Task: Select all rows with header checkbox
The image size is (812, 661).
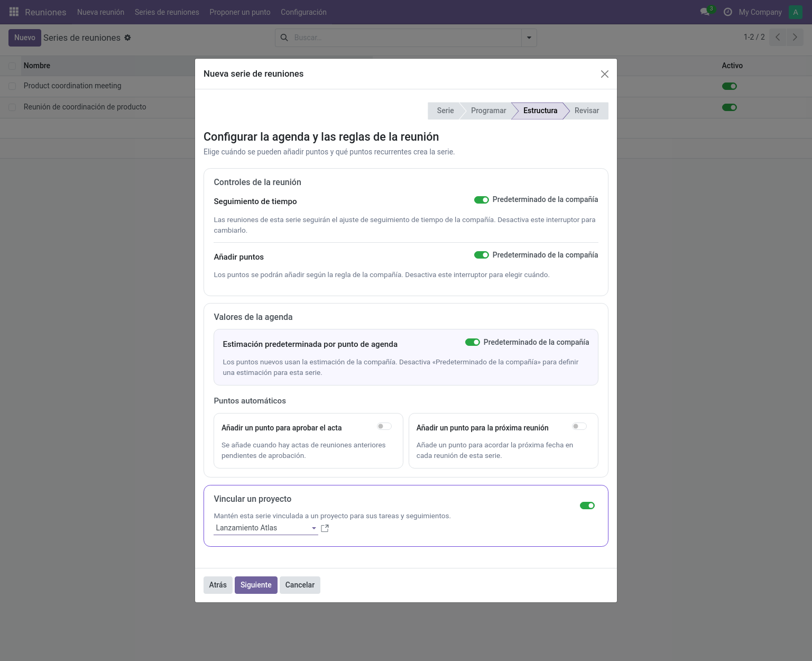Action: tap(12, 66)
